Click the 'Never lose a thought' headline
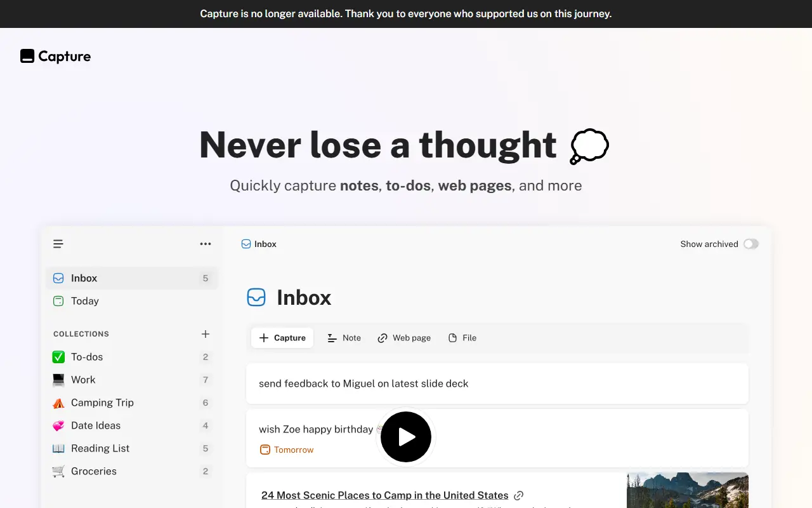Viewport: 812px width, 508px height. click(378, 145)
